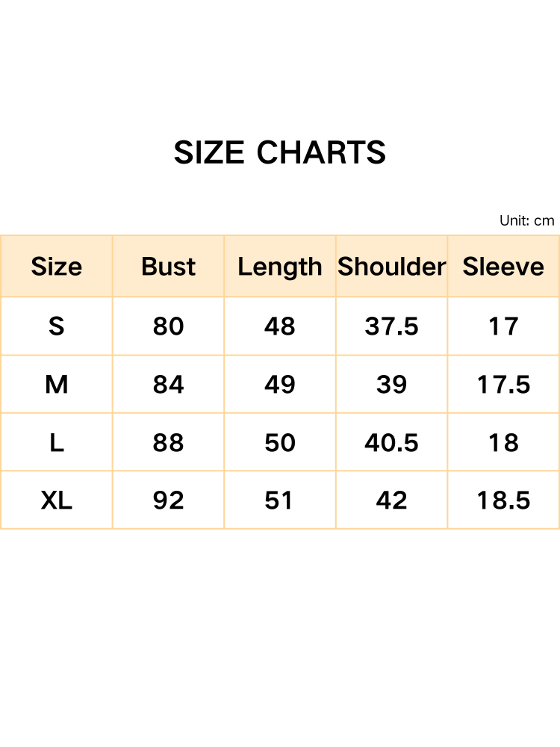Select the Size column header
The image size is (560, 747).
tap(57, 267)
